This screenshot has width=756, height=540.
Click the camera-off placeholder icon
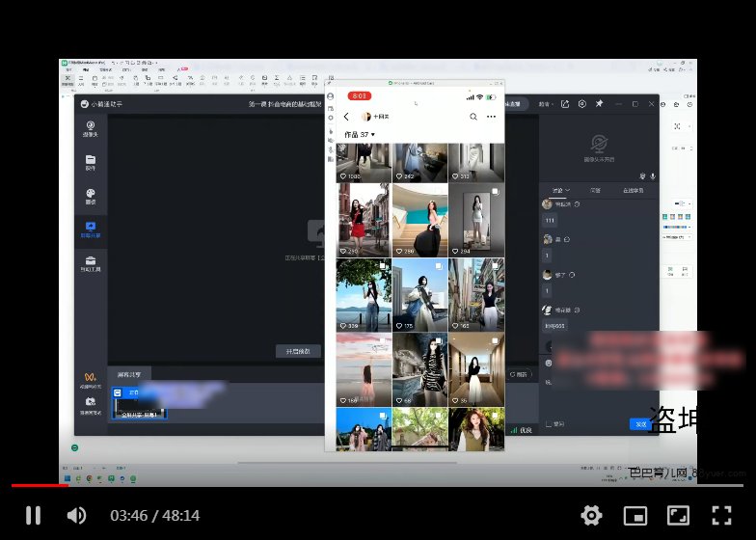coord(599,144)
